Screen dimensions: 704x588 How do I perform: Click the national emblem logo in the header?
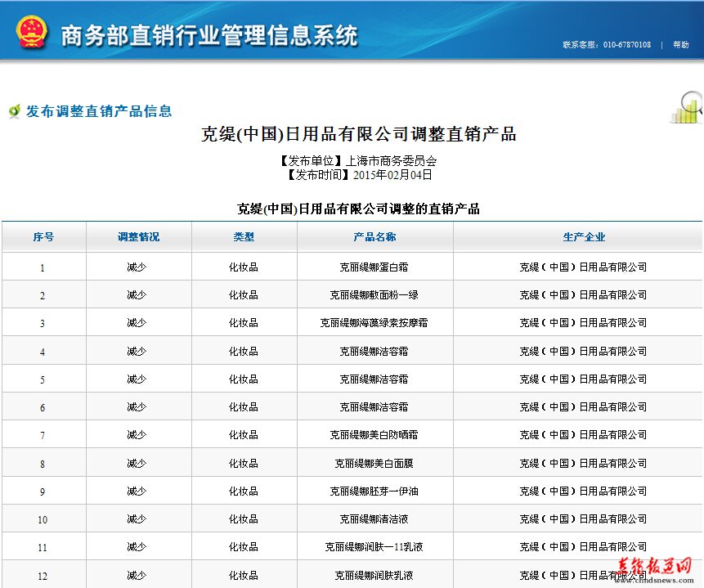click(x=31, y=31)
